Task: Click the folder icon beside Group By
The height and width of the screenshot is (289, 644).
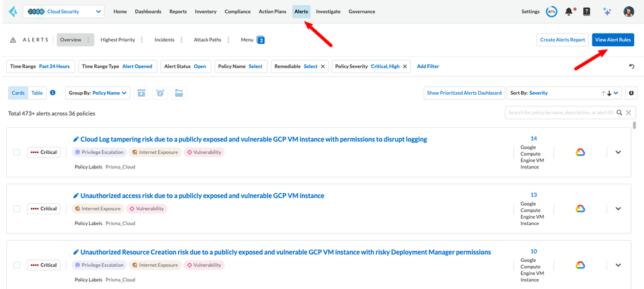Action: pyautogui.click(x=179, y=93)
